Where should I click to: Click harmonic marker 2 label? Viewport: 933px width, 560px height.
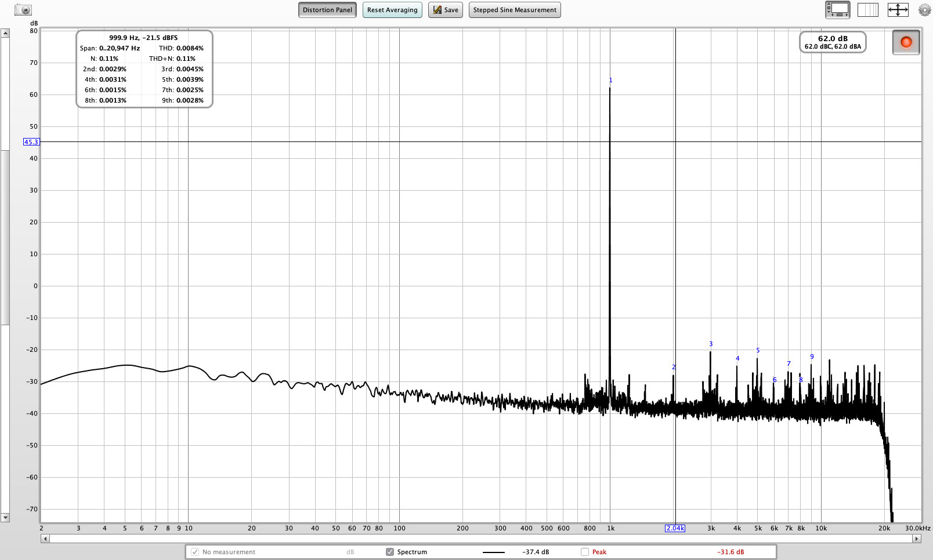674,367
